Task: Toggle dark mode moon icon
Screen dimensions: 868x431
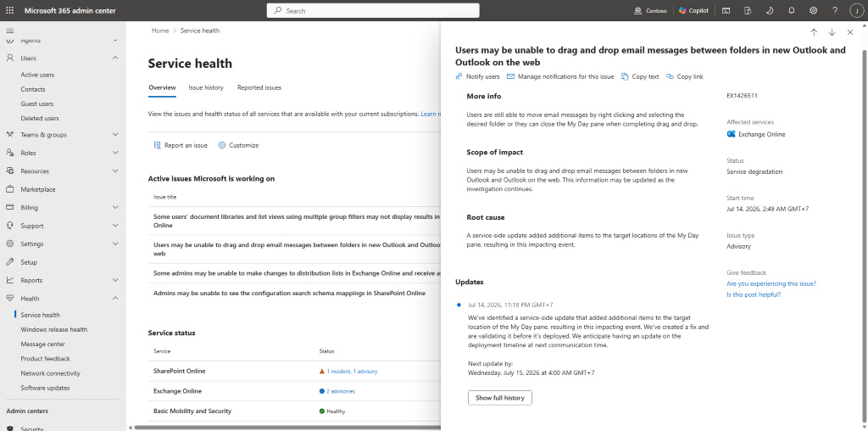Action: pyautogui.click(x=770, y=10)
